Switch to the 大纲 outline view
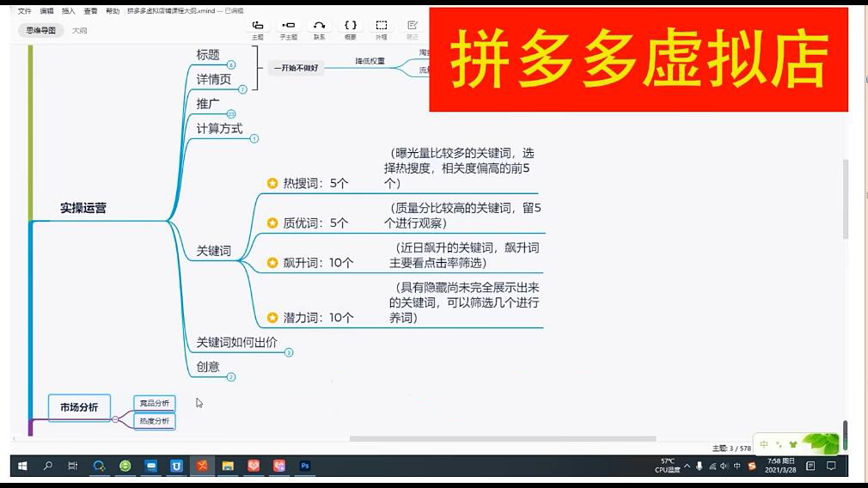 79,30
